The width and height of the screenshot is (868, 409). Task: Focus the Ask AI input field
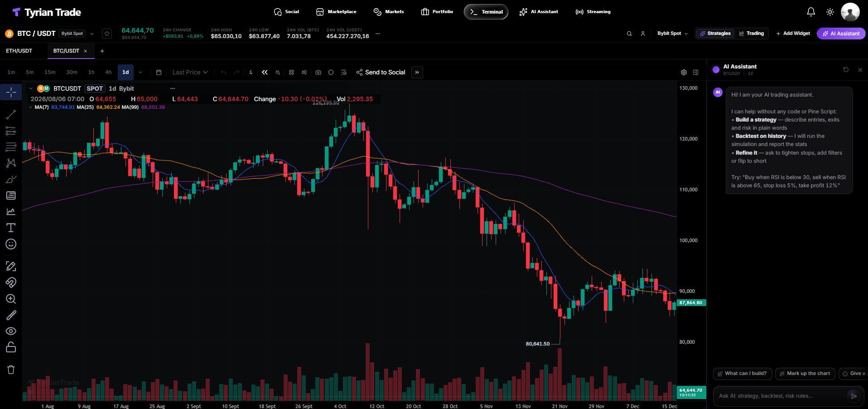781,396
